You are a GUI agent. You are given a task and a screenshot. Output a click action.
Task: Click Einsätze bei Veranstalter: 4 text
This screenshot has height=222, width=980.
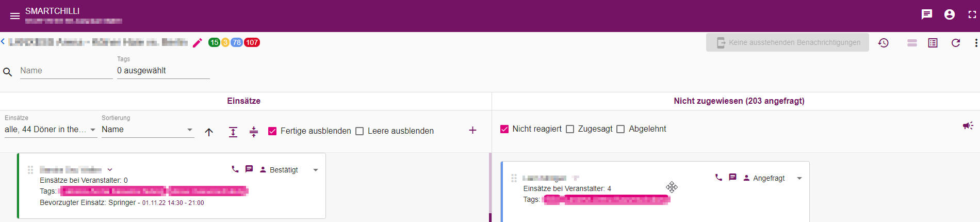coord(567,188)
